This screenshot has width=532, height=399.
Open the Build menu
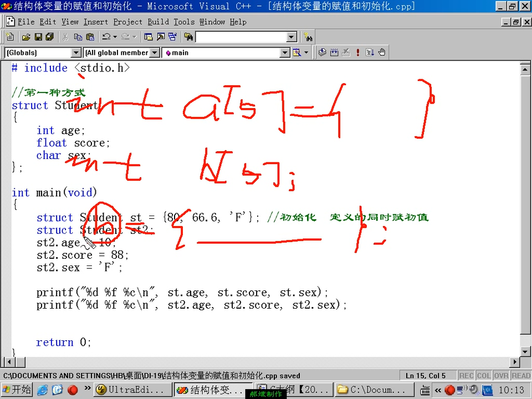[158, 22]
